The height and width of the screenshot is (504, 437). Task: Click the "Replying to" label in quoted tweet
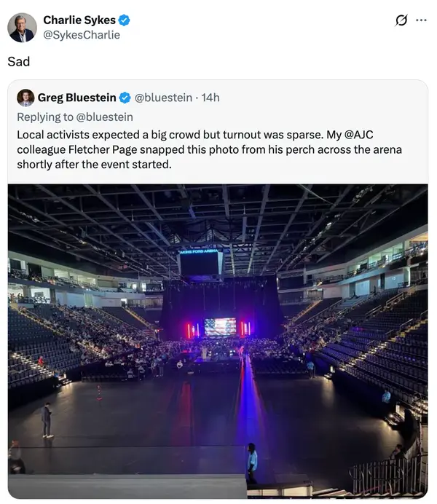click(x=45, y=117)
